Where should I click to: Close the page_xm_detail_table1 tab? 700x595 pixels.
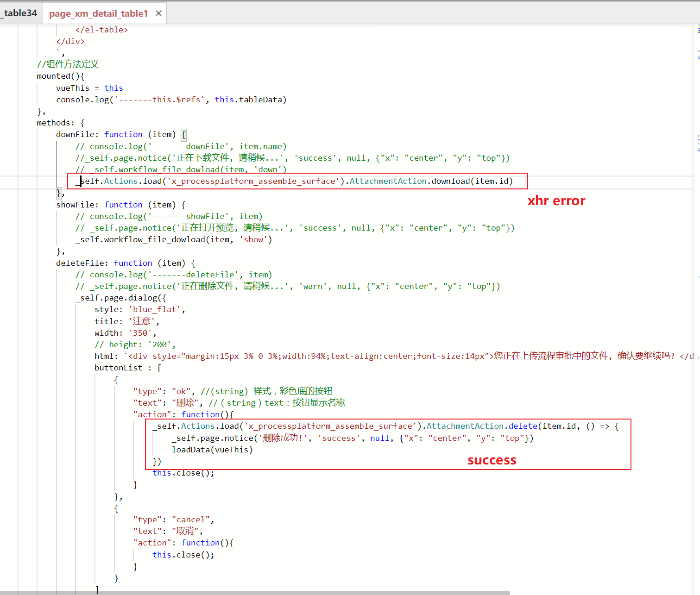[158, 13]
